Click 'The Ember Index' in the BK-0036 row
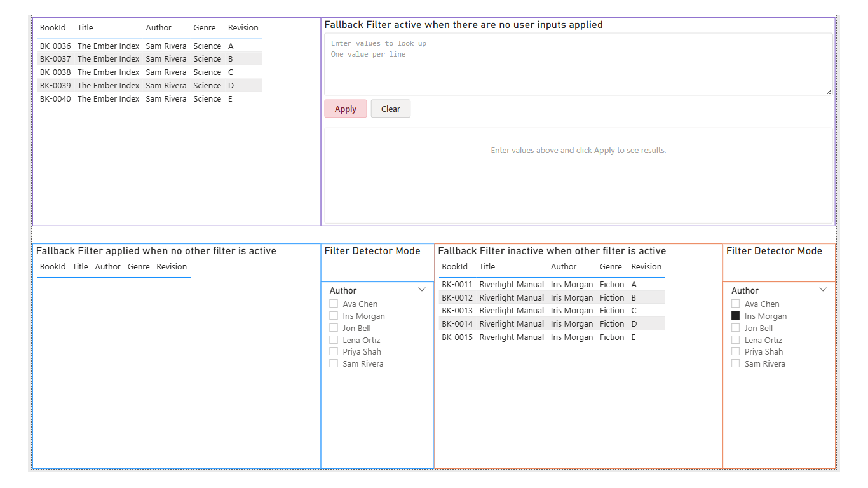Screen dimensions: 868x488 click(109, 46)
